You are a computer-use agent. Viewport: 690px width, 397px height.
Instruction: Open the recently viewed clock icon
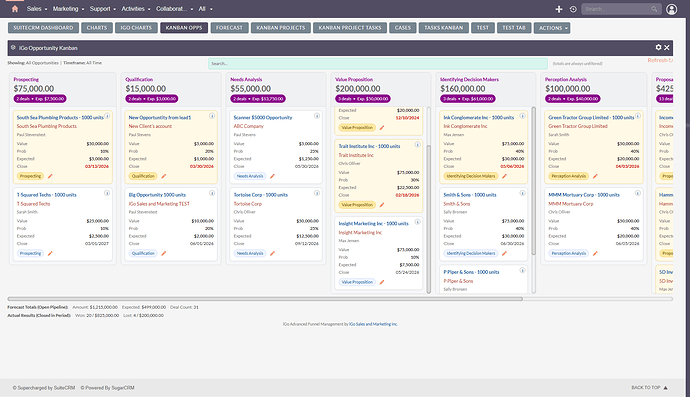coord(573,9)
